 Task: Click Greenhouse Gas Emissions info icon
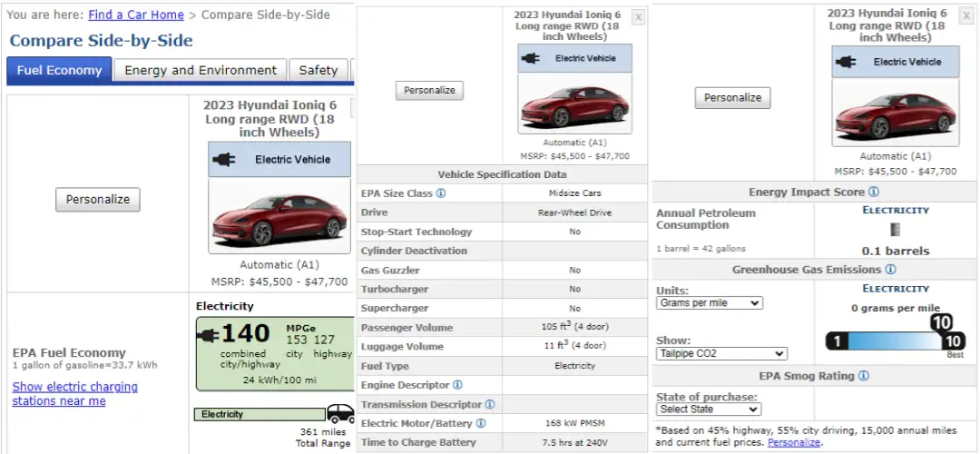[891, 270]
